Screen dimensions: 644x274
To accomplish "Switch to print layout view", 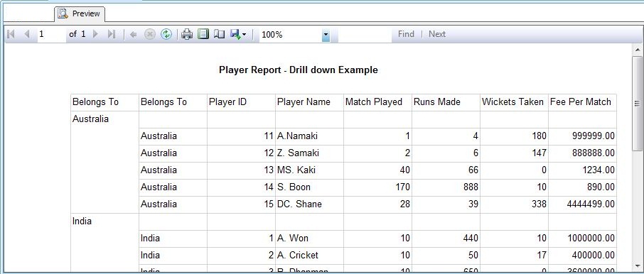I will [x=203, y=35].
